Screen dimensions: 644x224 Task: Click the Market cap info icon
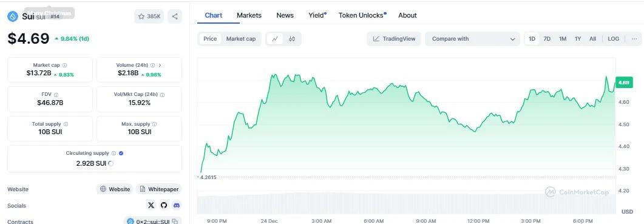pos(64,65)
